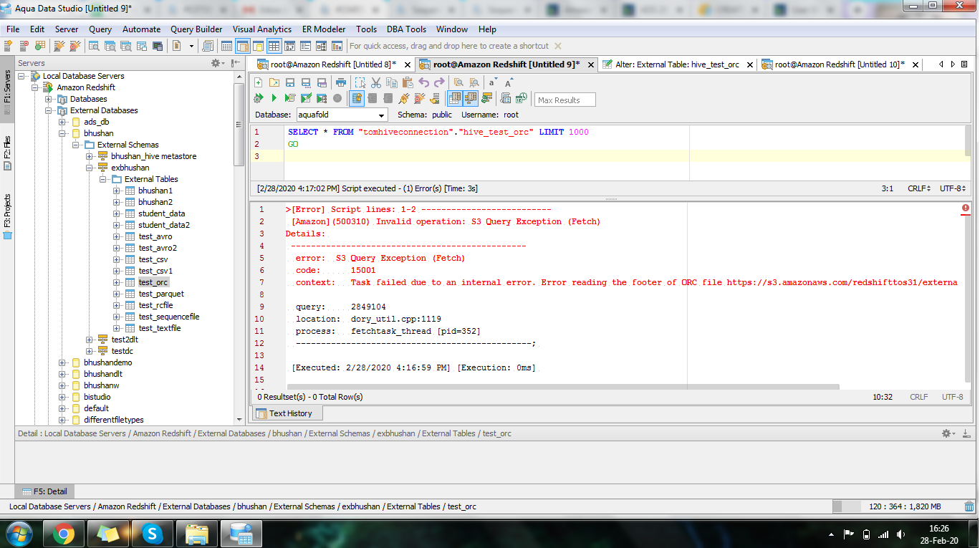Toggle the F3: Projects side panel

(7, 216)
